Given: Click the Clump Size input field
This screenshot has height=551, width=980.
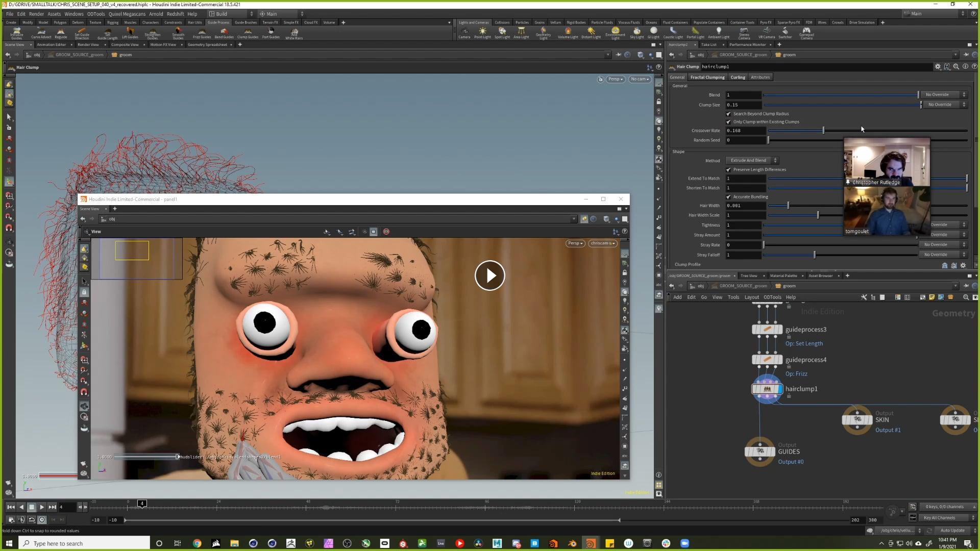Looking at the screenshot, I should (743, 105).
